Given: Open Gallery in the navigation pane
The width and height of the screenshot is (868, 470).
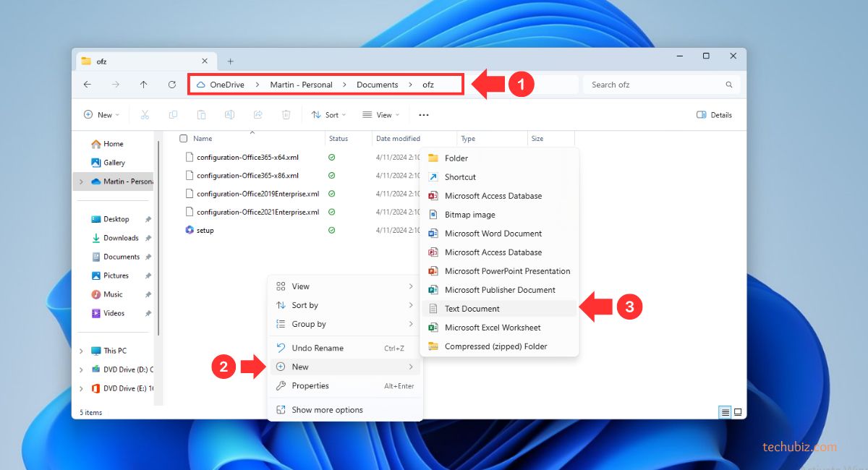Looking at the screenshot, I should 108,163.
